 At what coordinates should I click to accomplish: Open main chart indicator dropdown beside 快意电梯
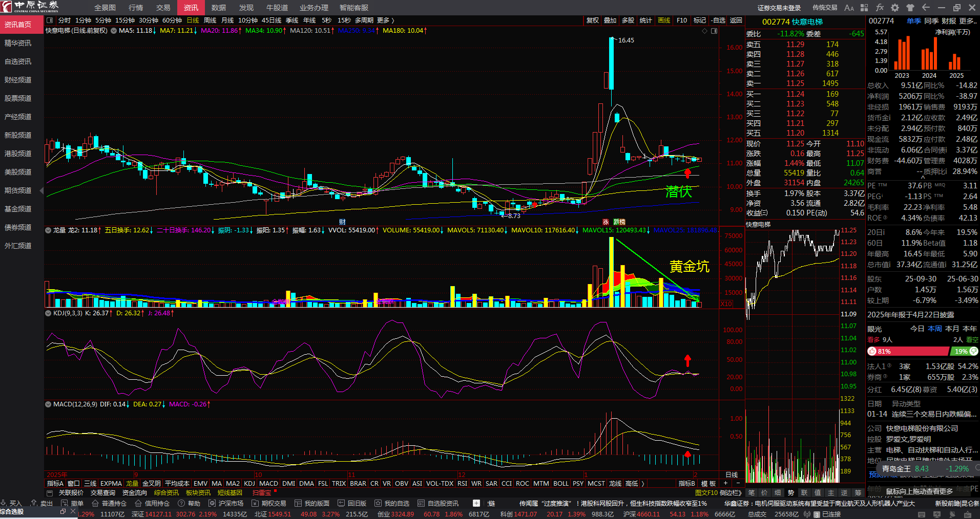pos(114,31)
